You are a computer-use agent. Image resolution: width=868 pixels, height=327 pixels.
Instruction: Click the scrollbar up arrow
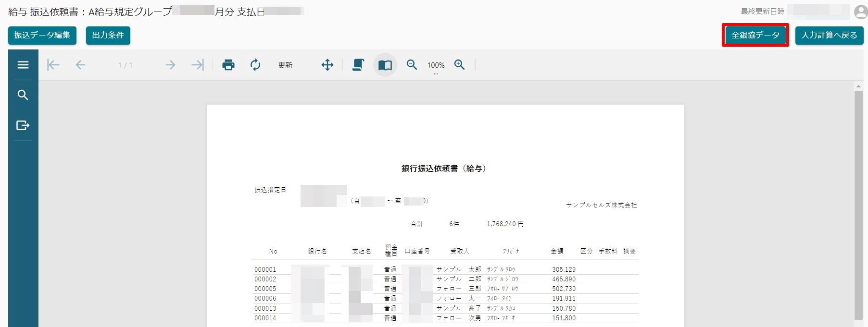[x=858, y=86]
